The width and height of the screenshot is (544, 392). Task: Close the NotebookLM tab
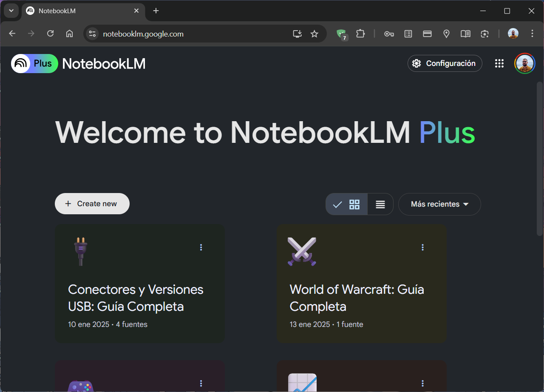pos(136,11)
